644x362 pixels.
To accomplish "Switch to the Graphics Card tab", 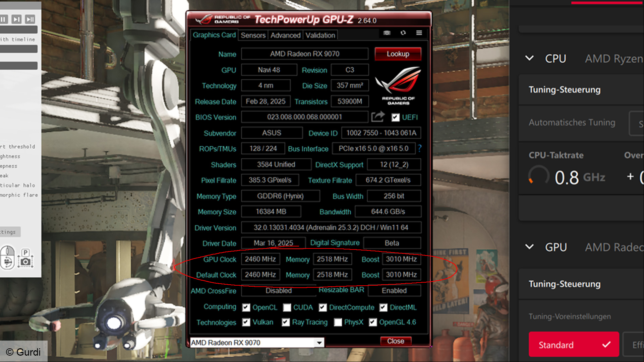I will (x=214, y=35).
